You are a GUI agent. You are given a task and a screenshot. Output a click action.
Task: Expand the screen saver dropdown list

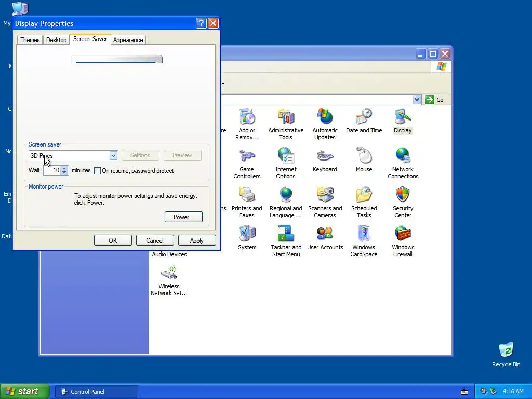113,156
